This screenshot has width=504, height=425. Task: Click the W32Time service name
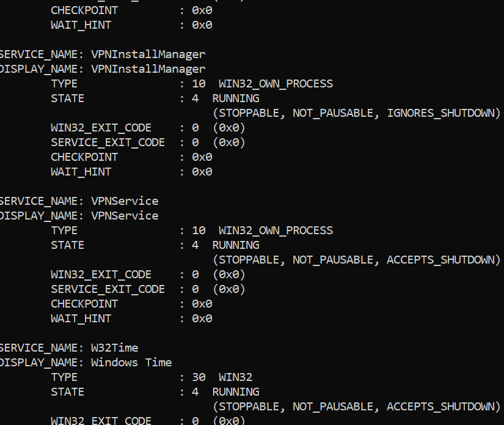(x=114, y=348)
